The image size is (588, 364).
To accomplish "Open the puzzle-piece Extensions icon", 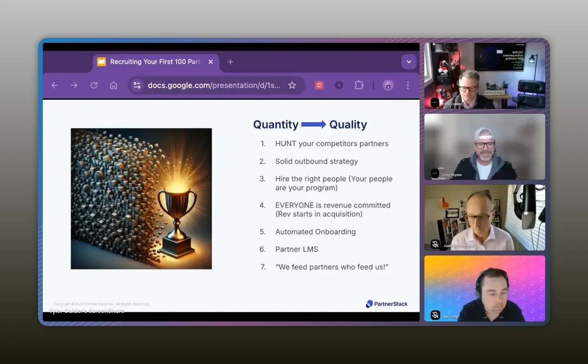I will pyautogui.click(x=359, y=85).
